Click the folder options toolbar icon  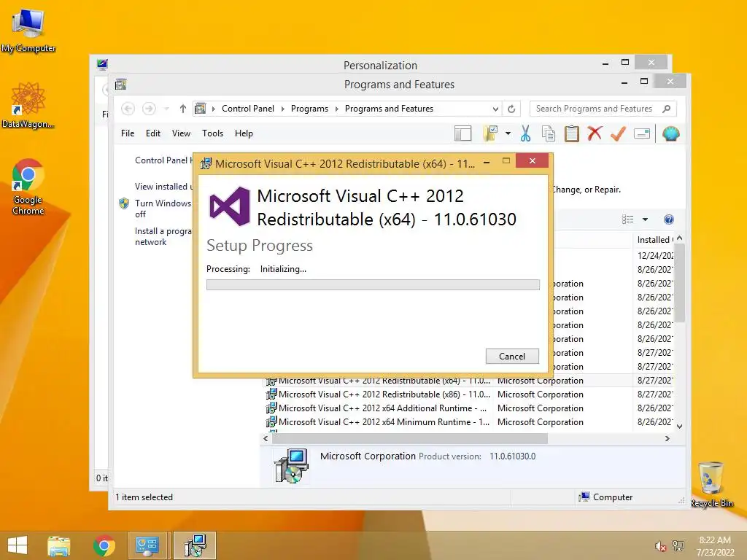(x=490, y=134)
